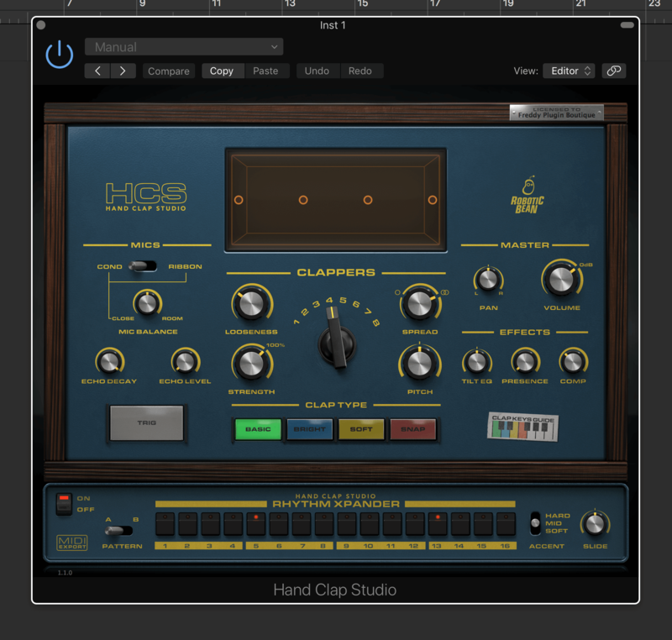Viewport: 672px width, 640px height.
Task: Click the link chain icon
Action: click(614, 71)
